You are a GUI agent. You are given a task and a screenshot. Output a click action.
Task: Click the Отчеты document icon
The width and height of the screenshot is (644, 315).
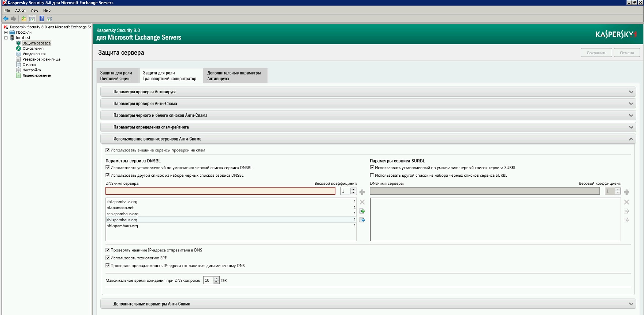tap(19, 65)
